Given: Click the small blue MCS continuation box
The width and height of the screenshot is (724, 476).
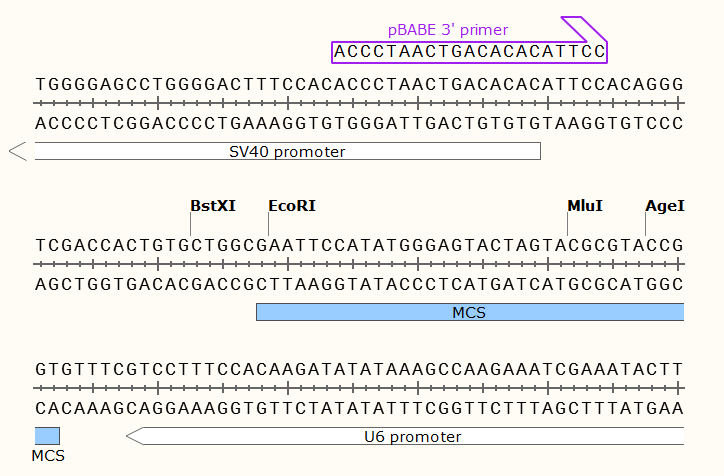Looking at the screenshot, I should 47,436.
